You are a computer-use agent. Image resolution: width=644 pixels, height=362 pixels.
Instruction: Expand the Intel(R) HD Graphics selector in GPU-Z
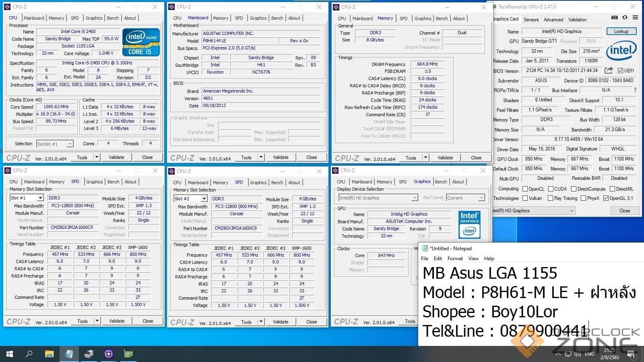[x=571, y=211]
